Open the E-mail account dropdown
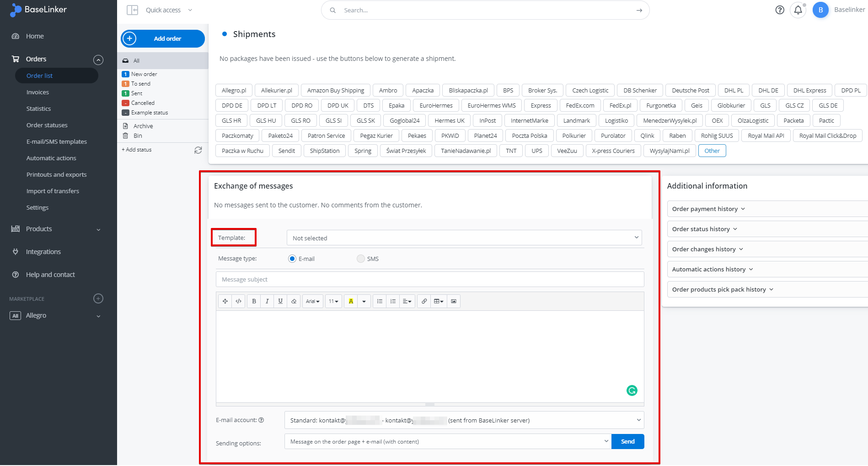The width and height of the screenshot is (868, 466). point(464,420)
